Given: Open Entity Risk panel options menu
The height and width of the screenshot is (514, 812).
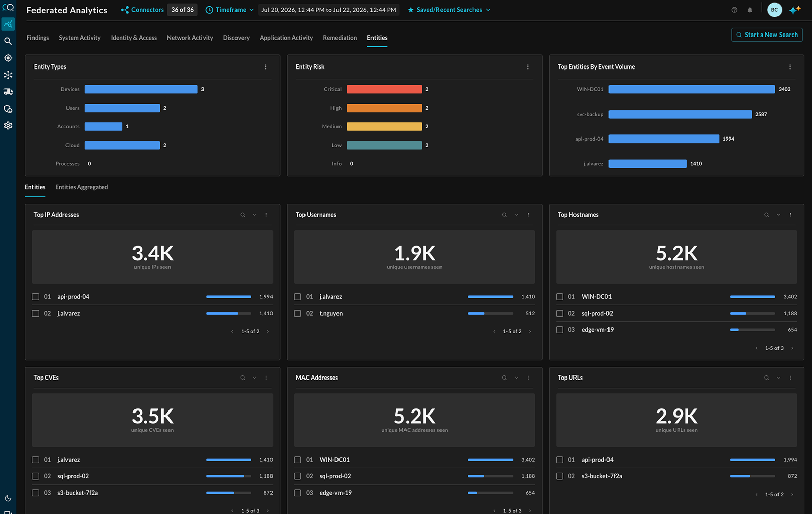Looking at the screenshot, I should pyautogui.click(x=528, y=67).
